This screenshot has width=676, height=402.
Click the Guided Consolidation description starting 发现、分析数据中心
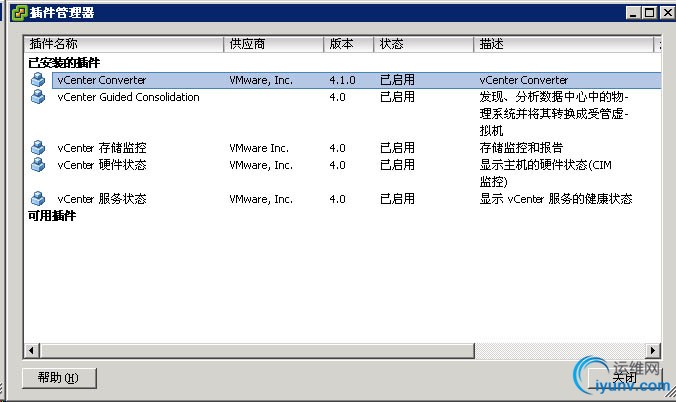tap(554, 114)
